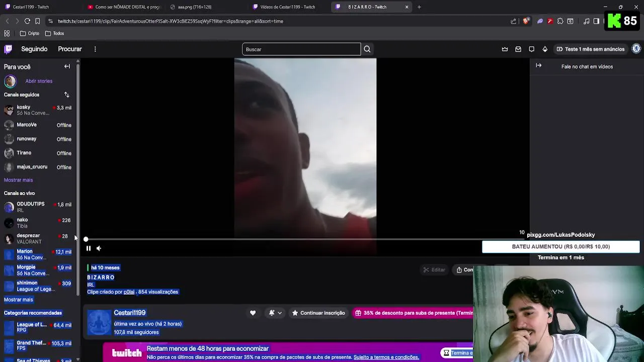Pause the clip playback
Screen dimensions: 644x362
[x=88, y=248]
